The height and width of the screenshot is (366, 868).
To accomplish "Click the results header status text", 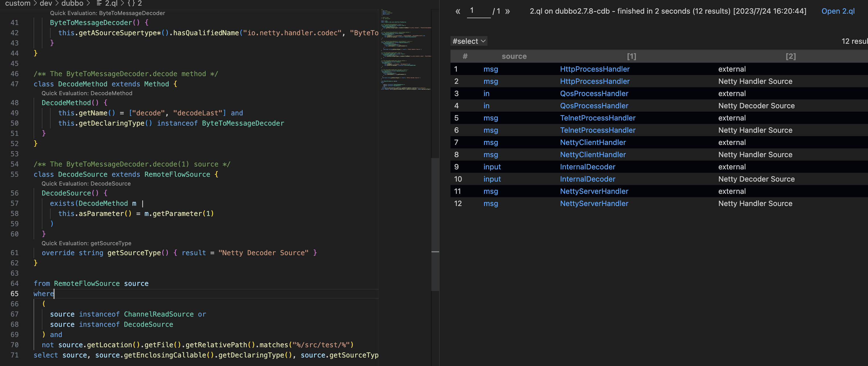I will pos(668,11).
